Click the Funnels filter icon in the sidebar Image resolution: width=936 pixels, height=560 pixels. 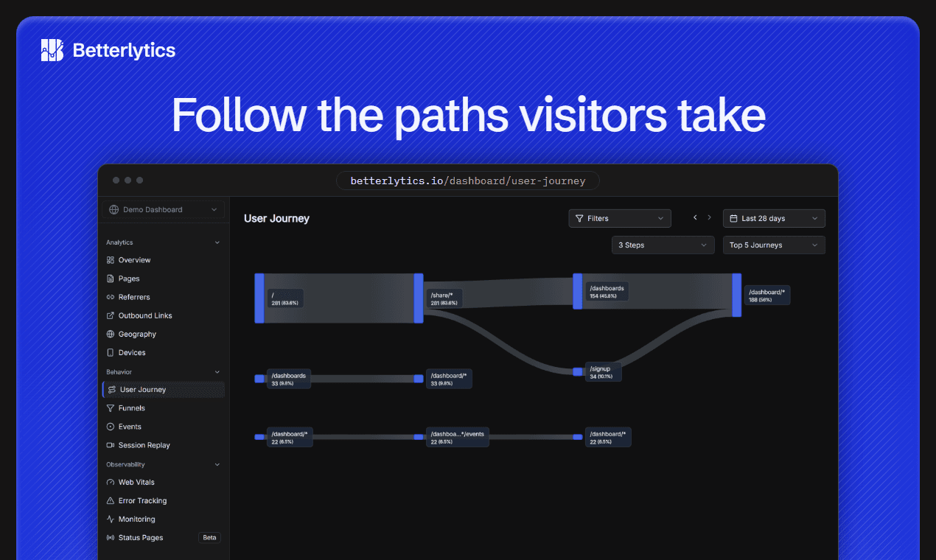[x=111, y=408]
